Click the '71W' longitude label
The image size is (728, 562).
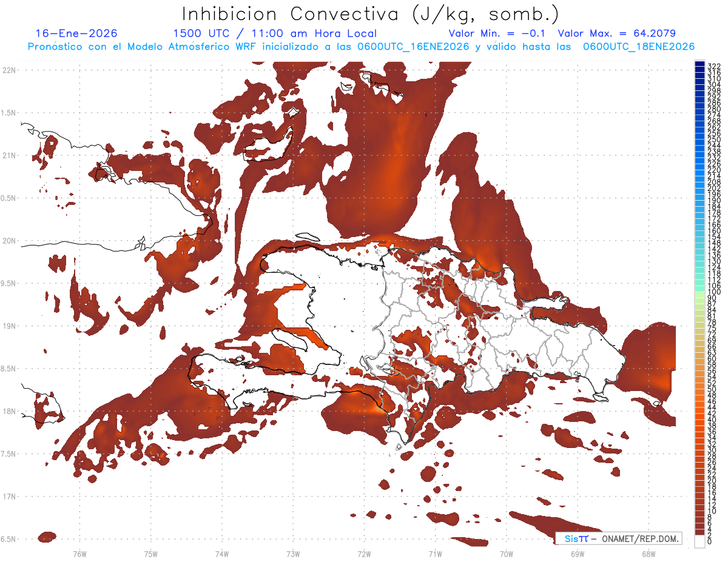click(x=435, y=554)
